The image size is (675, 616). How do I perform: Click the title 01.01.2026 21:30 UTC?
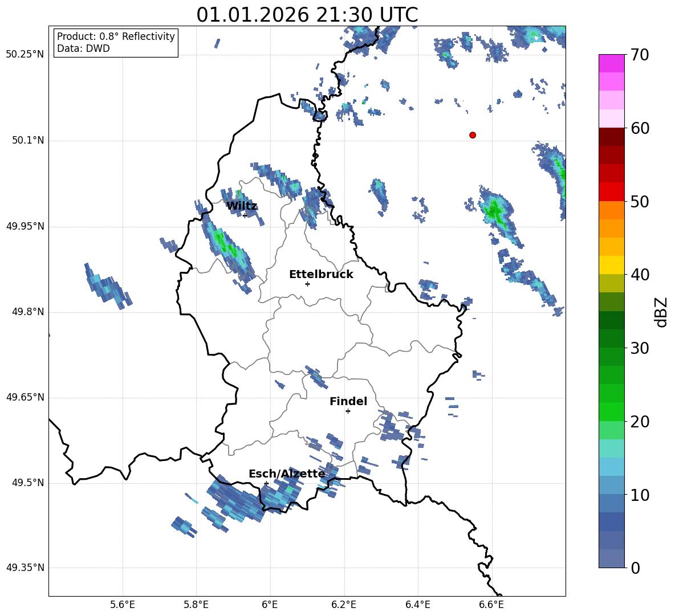coord(307,15)
